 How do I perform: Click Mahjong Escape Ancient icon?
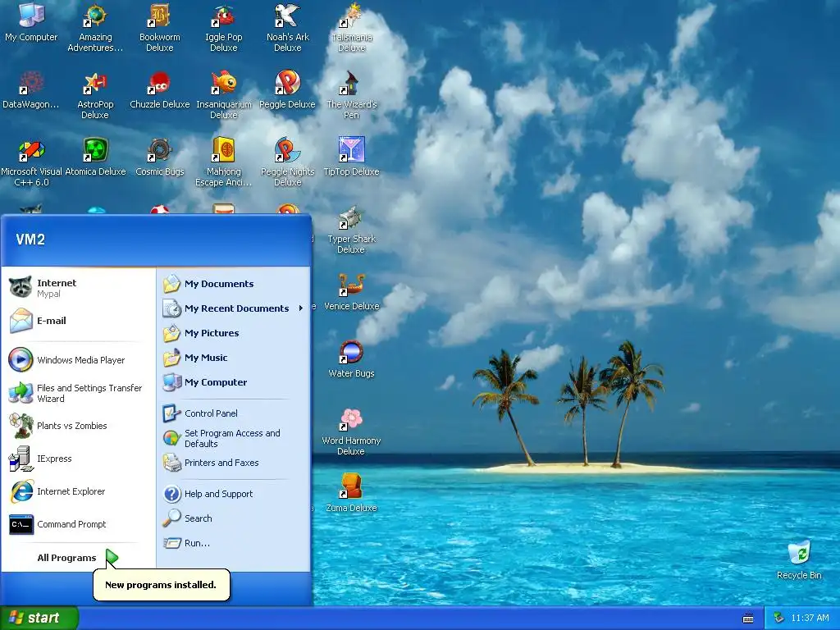tap(223, 162)
